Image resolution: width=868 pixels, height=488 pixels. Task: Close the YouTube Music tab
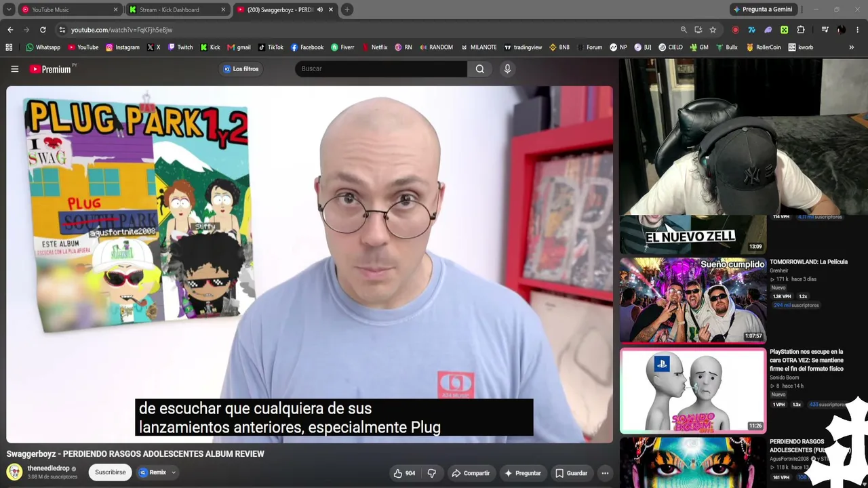click(115, 9)
